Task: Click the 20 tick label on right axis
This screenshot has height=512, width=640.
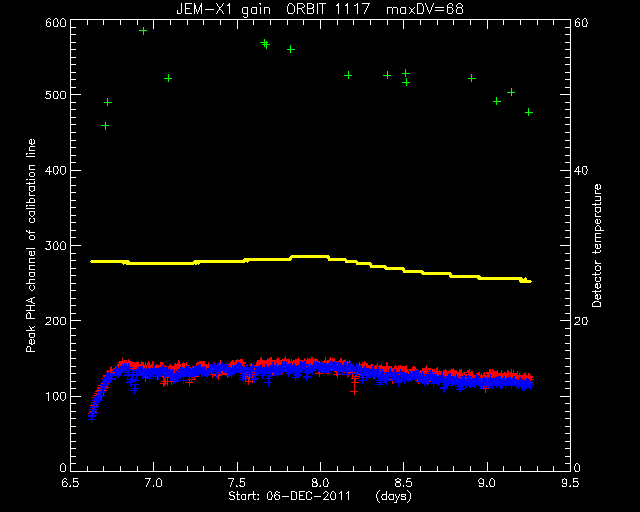Action: [x=580, y=321]
